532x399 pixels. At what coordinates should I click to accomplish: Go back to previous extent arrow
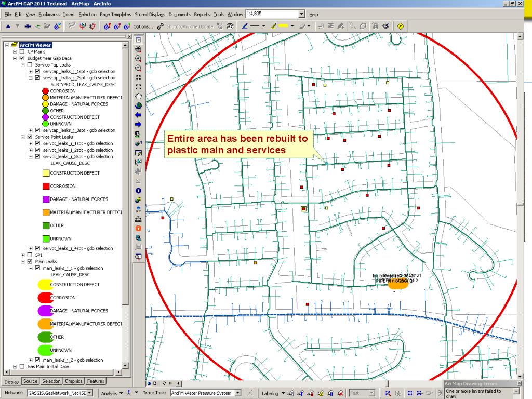click(x=138, y=115)
